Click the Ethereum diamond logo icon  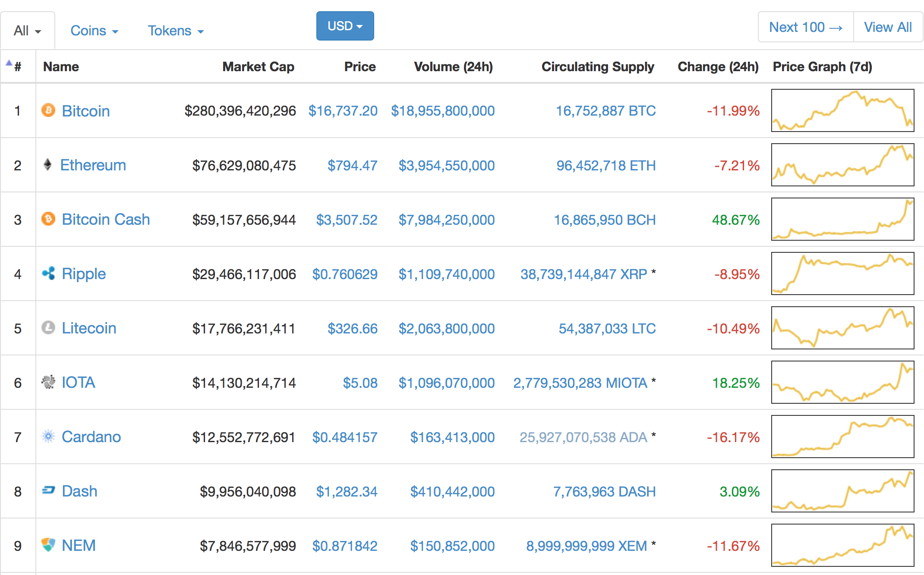[x=48, y=164]
